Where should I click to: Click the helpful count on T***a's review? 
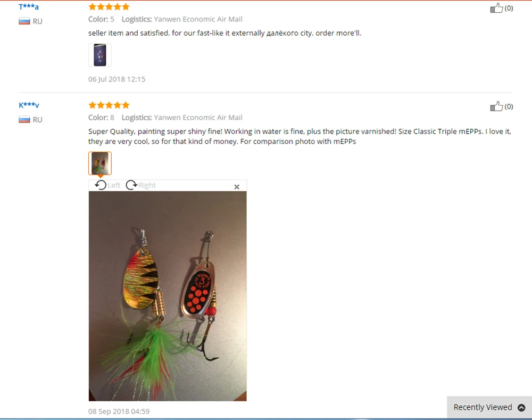(x=509, y=8)
